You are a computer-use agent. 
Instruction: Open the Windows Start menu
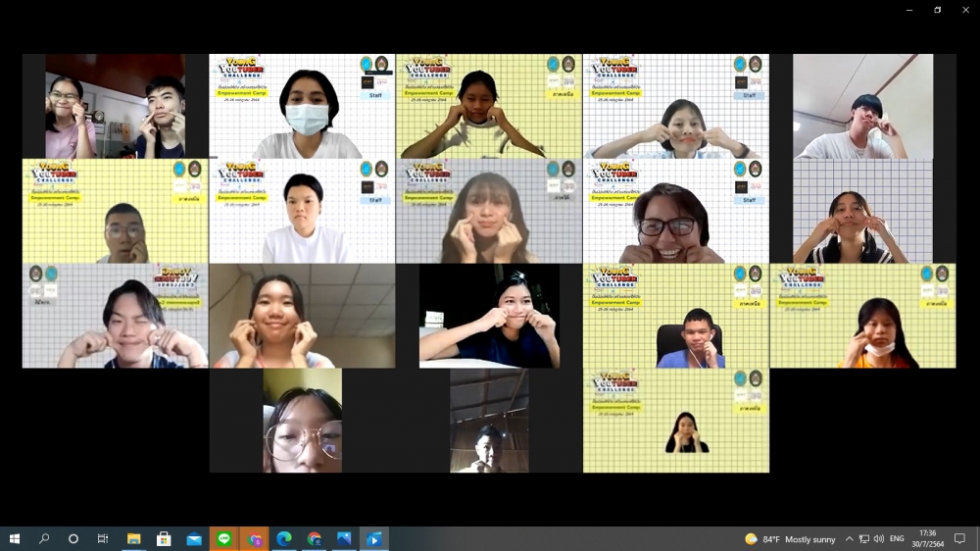coord(14,538)
